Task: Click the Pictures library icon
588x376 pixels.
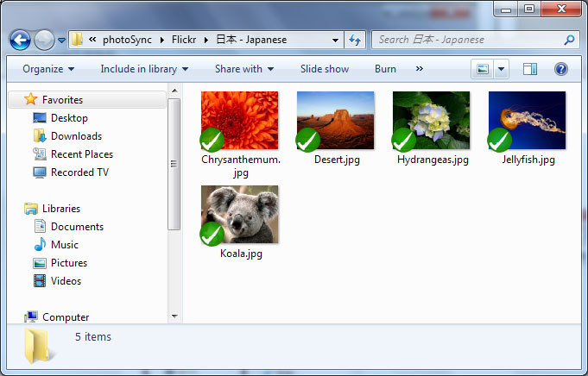Action: tap(40, 263)
